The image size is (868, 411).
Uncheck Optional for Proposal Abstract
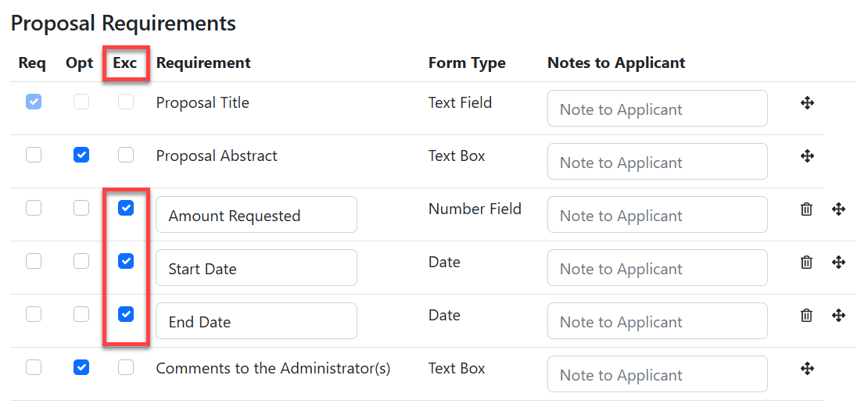81,155
